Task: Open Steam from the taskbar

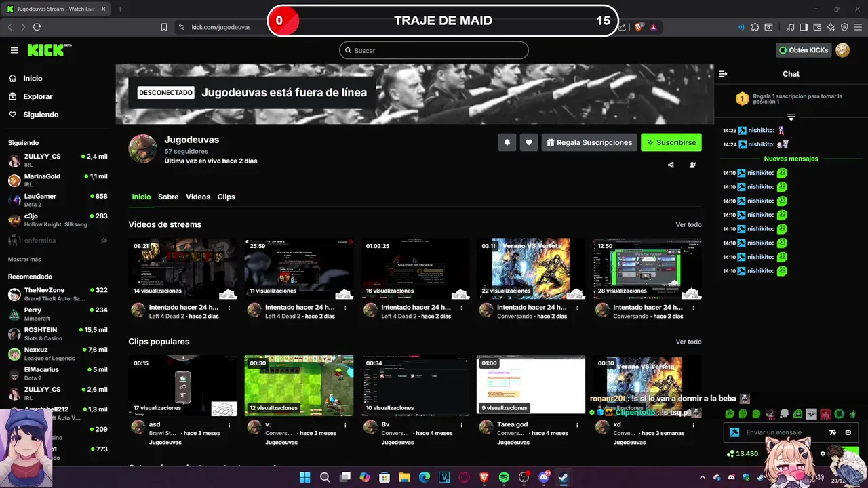Action: (x=563, y=477)
